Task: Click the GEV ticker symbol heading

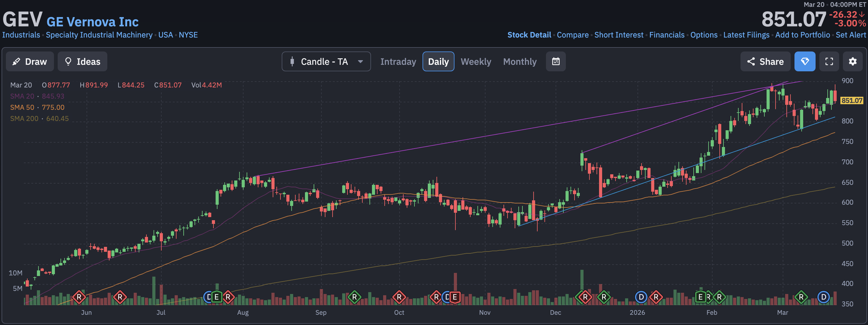Action: [22, 19]
